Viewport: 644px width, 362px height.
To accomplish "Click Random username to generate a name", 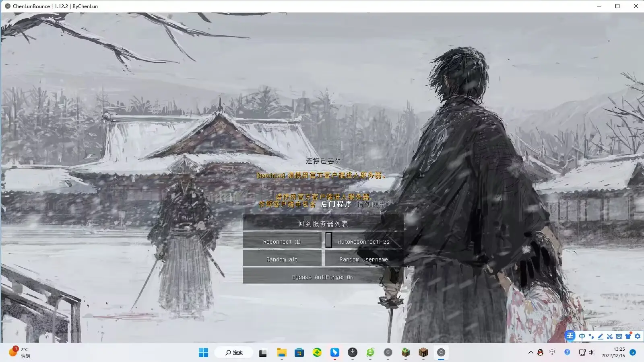I will [x=363, y=259].
